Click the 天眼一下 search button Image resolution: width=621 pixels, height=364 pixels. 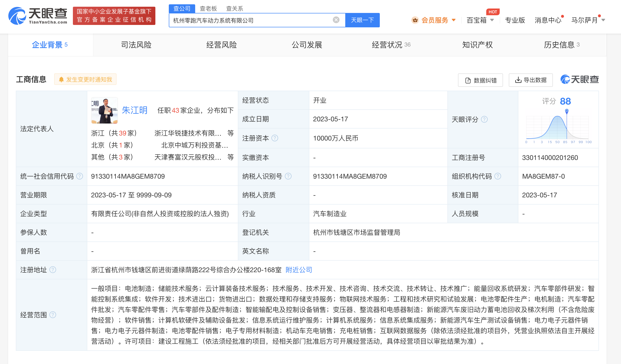pyautogui.click(x=363, y=20)
